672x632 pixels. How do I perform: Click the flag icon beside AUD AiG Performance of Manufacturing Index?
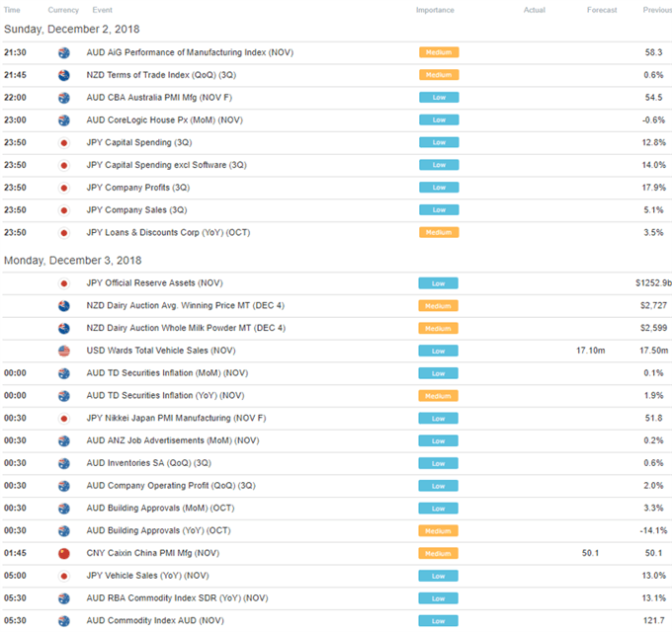(64, 52)
